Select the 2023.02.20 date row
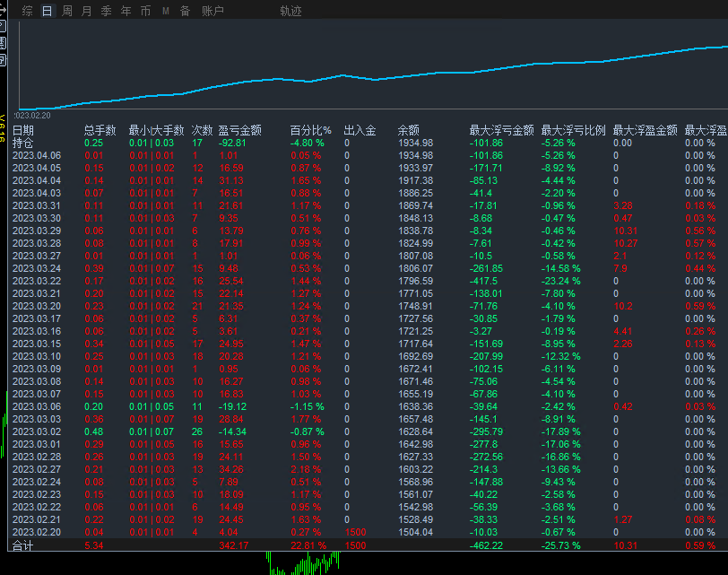Screen dimensions: 728x575 368,532
